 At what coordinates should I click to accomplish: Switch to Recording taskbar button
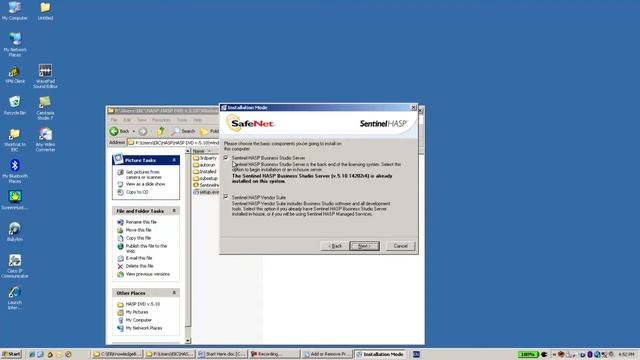(x=274, y=354)
